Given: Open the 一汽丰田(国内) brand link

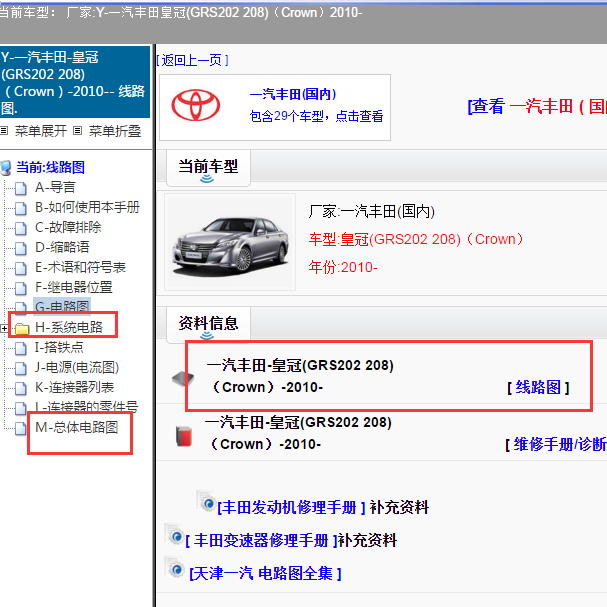Looking at the screenshot, I should [x=293, y=94].
